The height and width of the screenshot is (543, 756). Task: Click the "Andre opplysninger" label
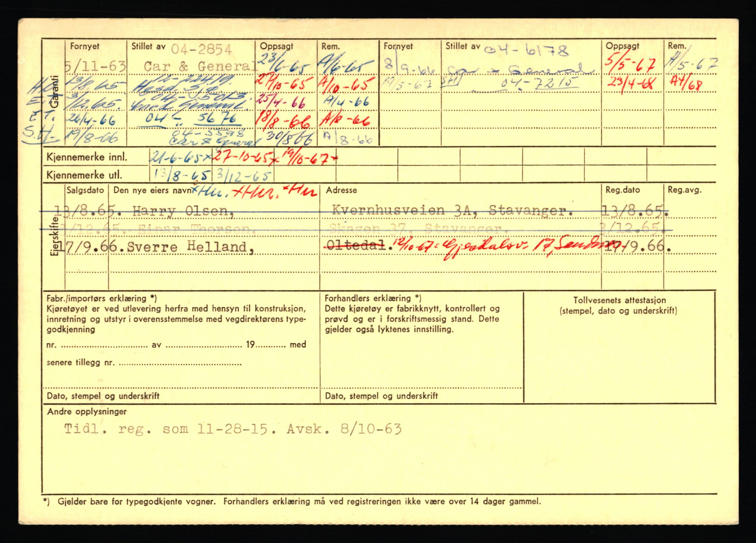(87, 411)
